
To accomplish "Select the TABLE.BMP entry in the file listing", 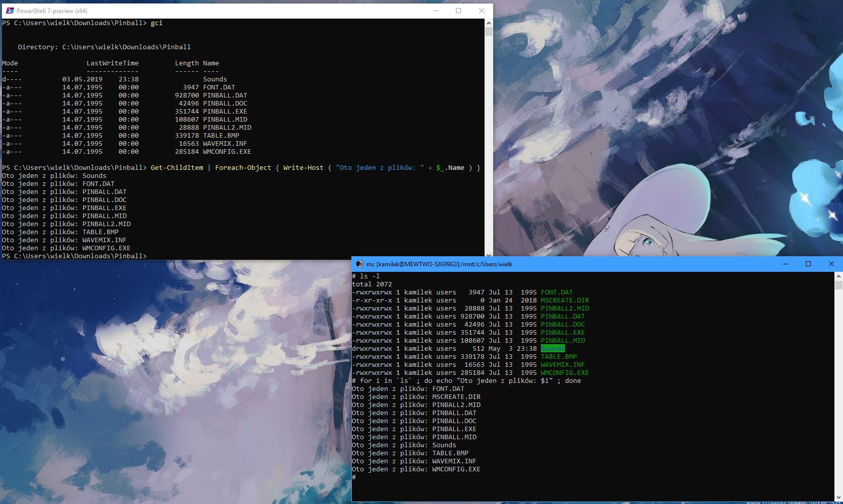I will [x=558, y=356].
